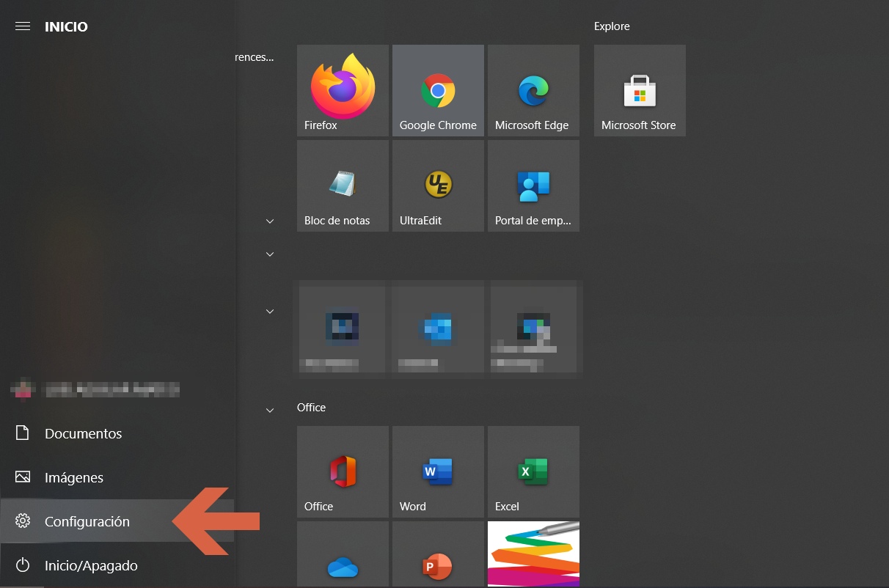Open the Firefox tile
The image size is (889, 588).
pyautogui.click(x=343, y=90)
